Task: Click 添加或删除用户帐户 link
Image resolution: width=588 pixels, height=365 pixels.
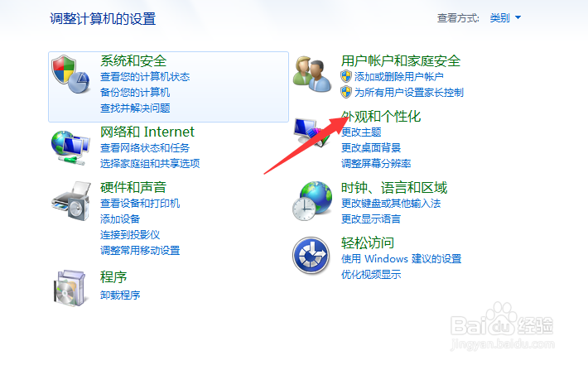Action: click(x=398, y=77)
